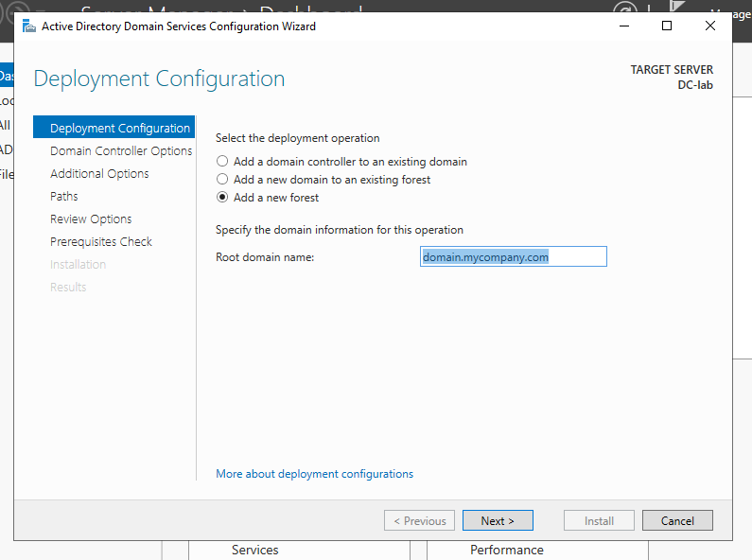Screen dimensions: 752x560
Task: Select the 'Add a new forest' radio button
Action: (222, 198)
